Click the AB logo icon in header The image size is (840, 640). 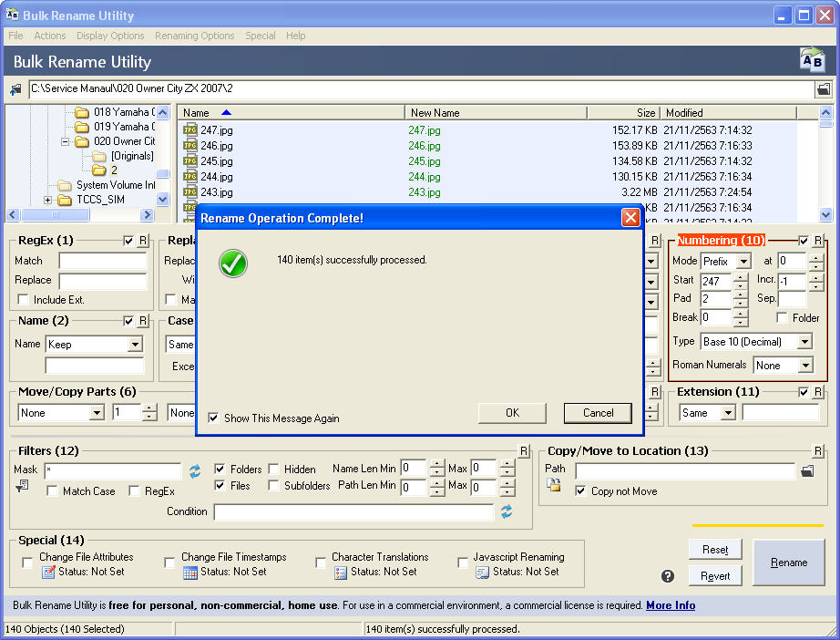pos(812,59)
